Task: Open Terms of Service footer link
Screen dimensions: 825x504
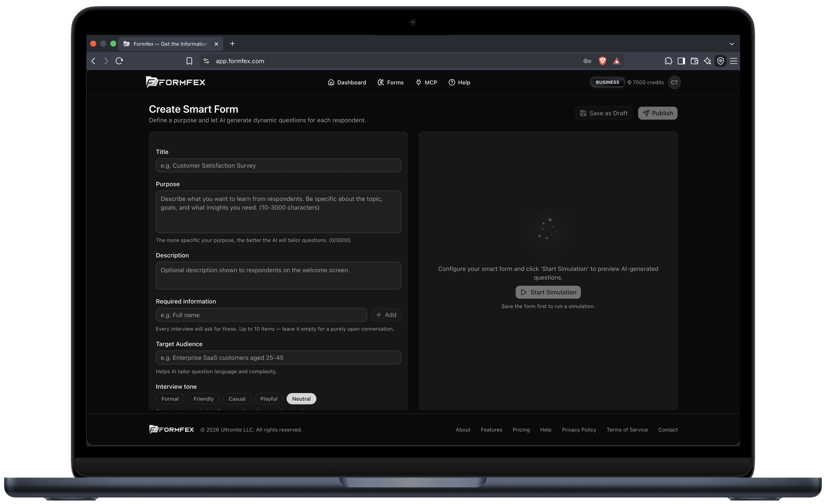Action: 627,430
